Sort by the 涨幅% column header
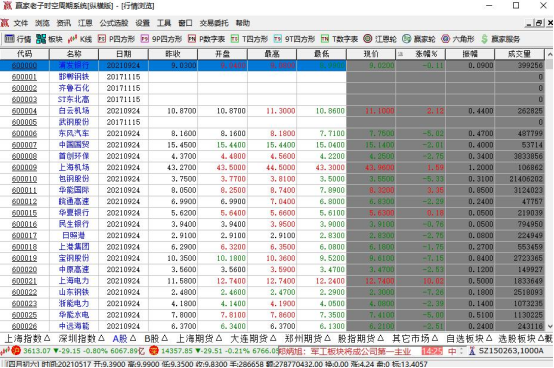This screenshot has height=368, width=554. [x=420, y=54]
